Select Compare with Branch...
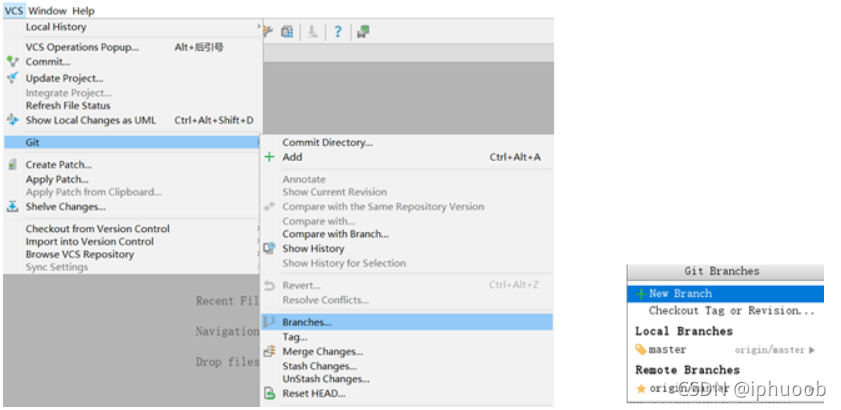 click(x=335, y=234)
